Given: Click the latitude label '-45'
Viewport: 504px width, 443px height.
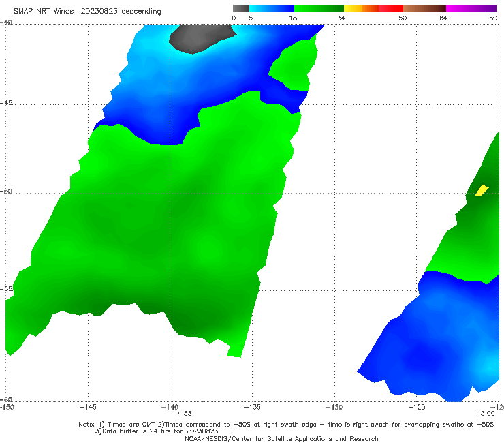Looking at the screenshot, I should click(x=6, y=103).
